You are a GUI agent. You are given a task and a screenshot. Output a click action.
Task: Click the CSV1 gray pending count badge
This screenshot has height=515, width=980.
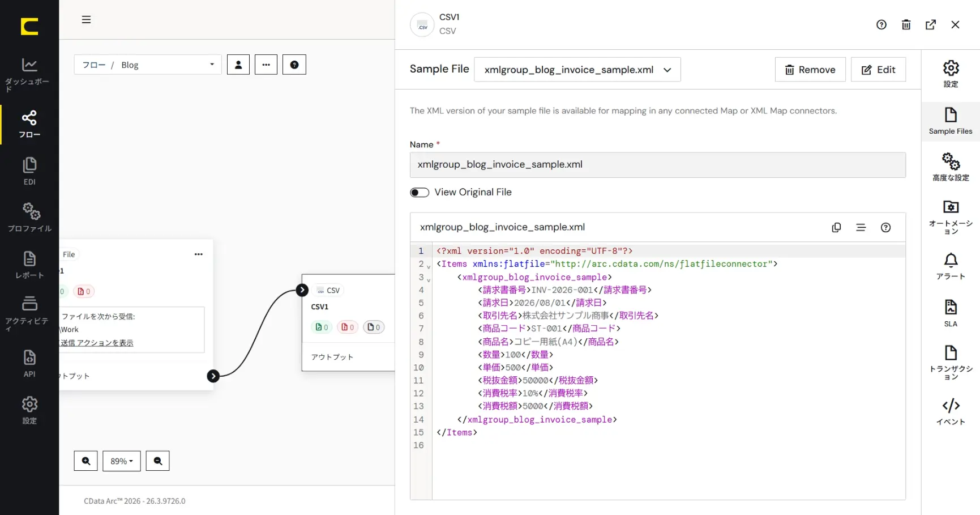374,327
